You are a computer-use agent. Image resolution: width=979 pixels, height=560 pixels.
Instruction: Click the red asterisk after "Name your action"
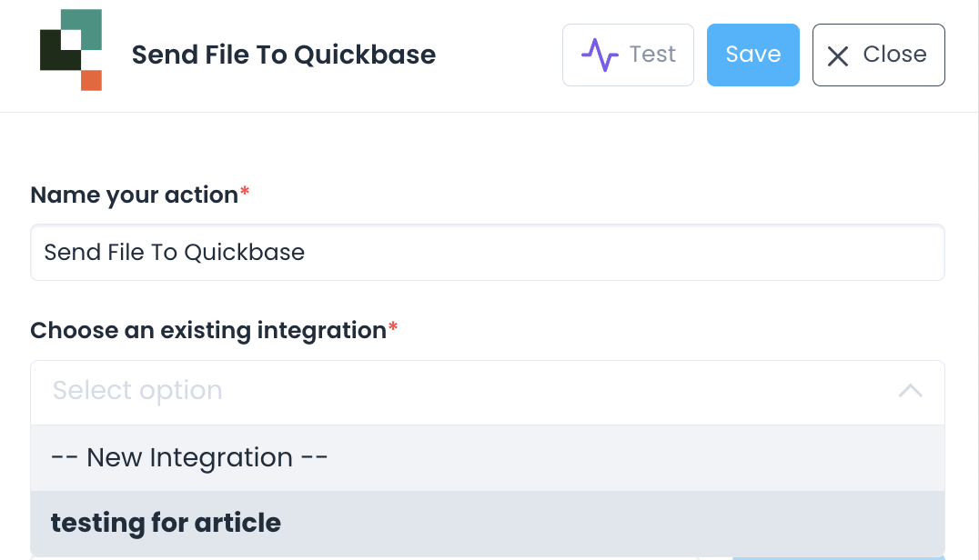coord(245,193)
